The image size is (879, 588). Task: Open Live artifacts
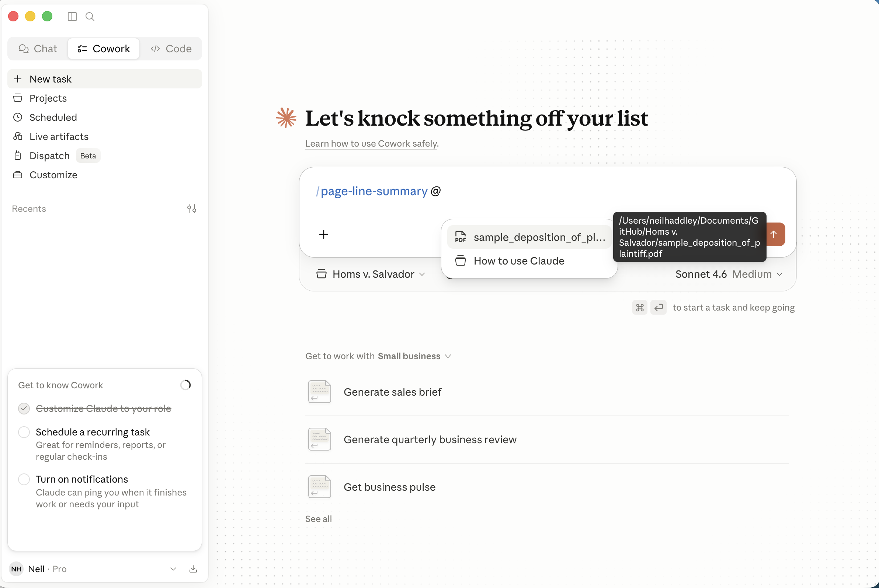[105, 136]
